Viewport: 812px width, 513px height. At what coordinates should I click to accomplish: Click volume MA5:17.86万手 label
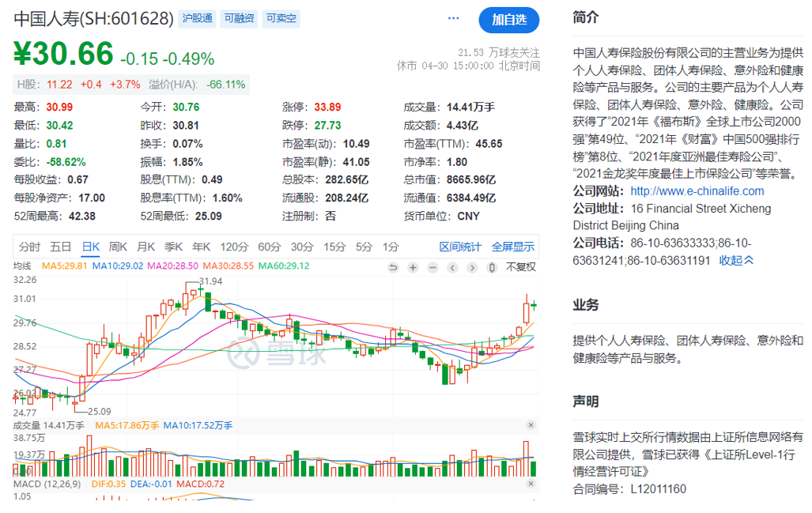pos(127,425)
